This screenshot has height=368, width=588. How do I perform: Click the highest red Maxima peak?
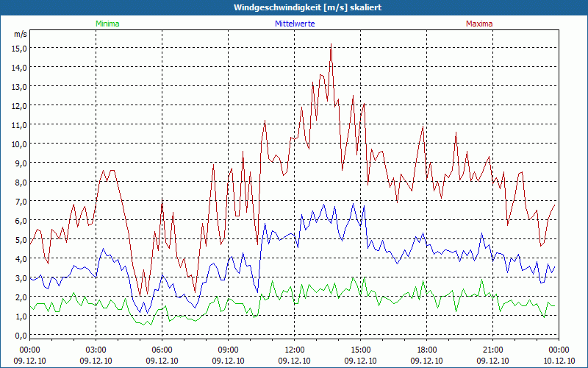tap(331, 44)
